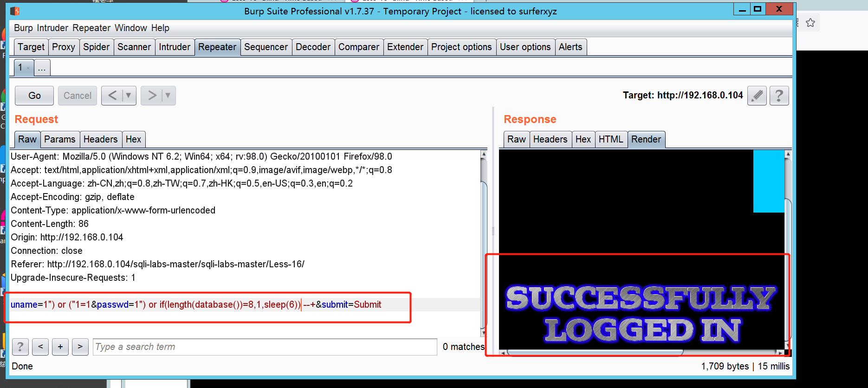The width and height of the screenshot is (868, 388).
Task: Select Repeater request tab 1
Action: tap(20, 68)
